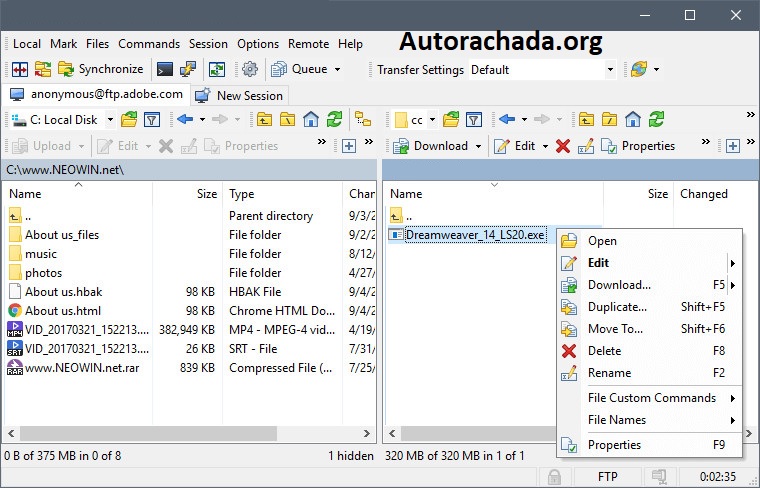
Task: Select Duplicate... from the context menu
Action: (617, 307)
